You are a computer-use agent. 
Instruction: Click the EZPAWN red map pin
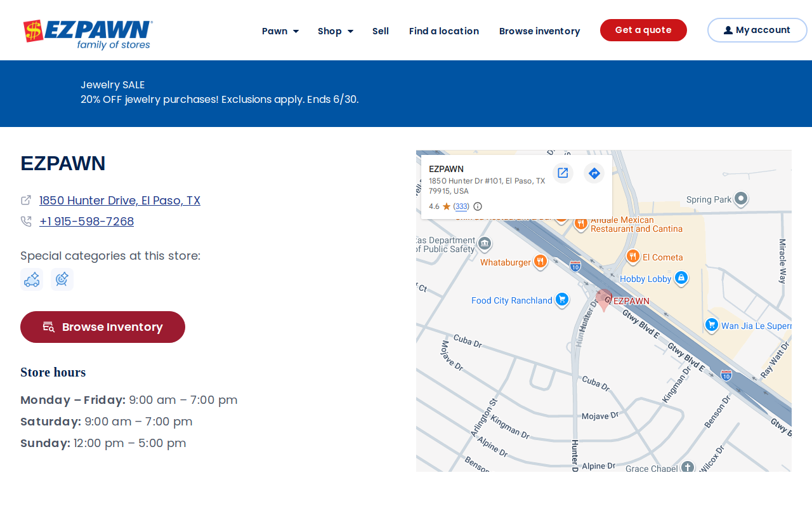604,300
